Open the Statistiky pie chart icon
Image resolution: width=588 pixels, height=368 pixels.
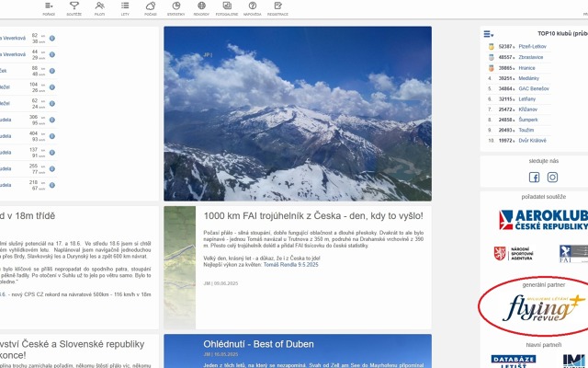(176, 6)
